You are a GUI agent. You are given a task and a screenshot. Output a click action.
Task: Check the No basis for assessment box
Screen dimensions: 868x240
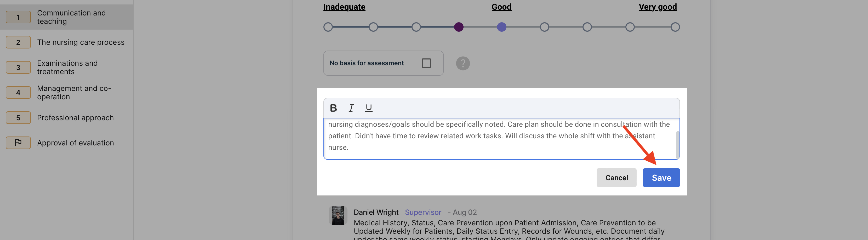coord(426,63)
